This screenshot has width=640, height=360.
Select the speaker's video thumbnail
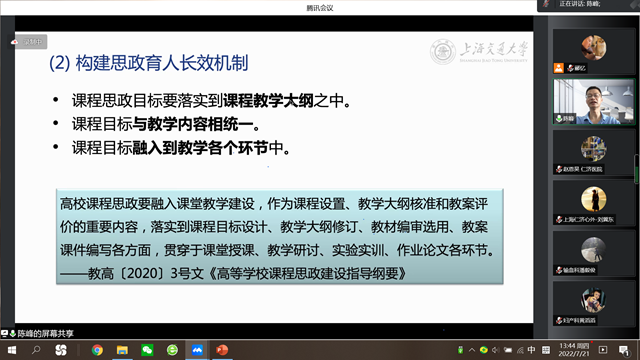tap(594, 101)
